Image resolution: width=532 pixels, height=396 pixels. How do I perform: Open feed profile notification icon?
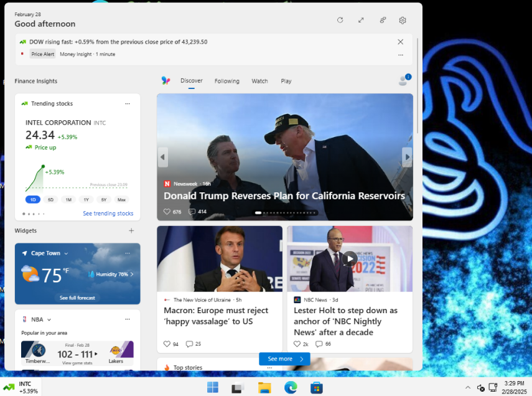404,80
